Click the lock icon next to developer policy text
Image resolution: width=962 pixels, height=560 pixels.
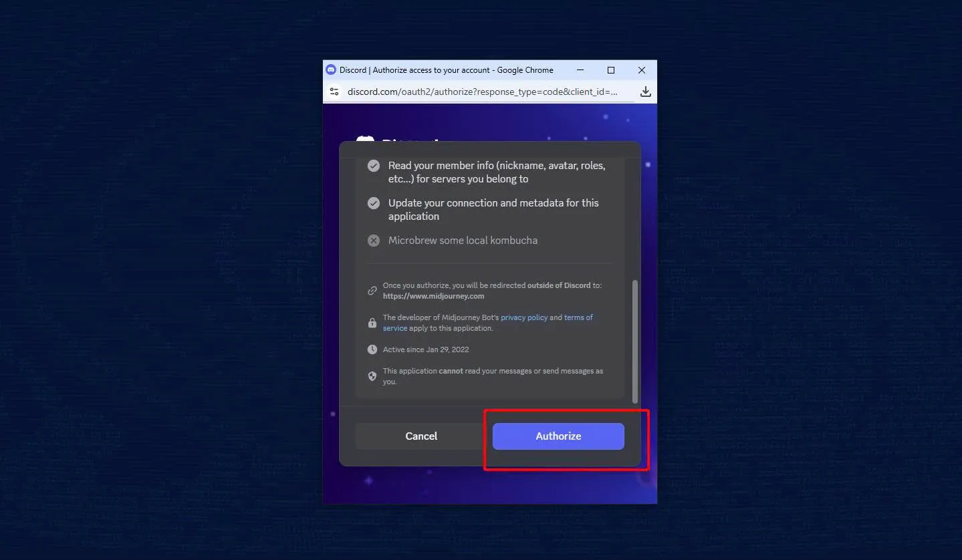click(372, 323)
